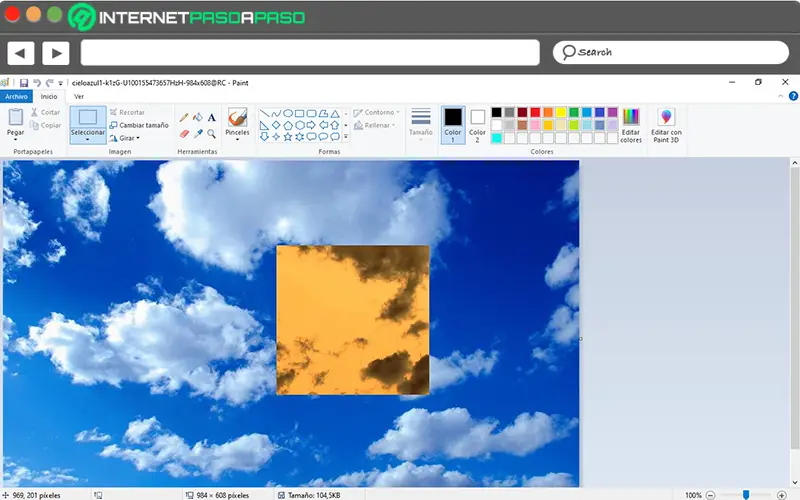Screen dimensions: 800x500
Task: Click the browser forward arrow button
Action: [56, 53]
